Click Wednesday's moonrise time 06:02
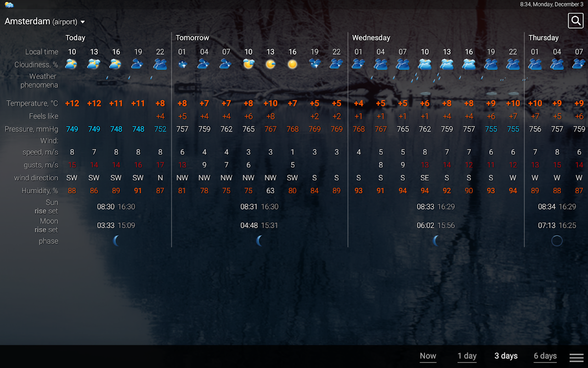Image resolution: width=588 pixels, height=368 pixels. 425,225
